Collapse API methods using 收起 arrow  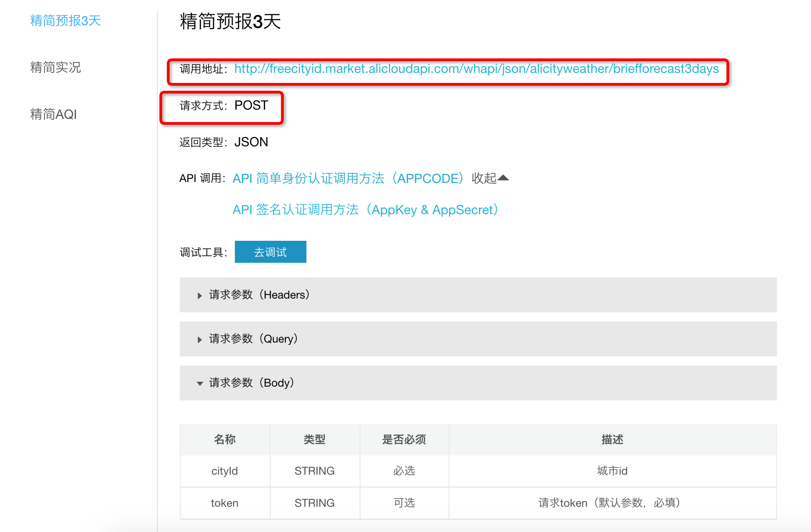click(490, 178)
